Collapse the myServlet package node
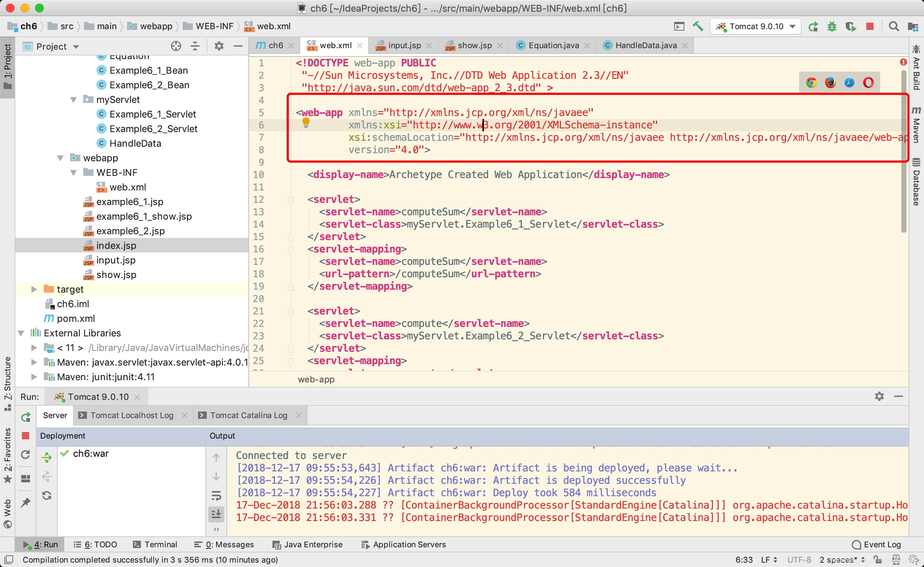924x567 pixels. point(73,100)
